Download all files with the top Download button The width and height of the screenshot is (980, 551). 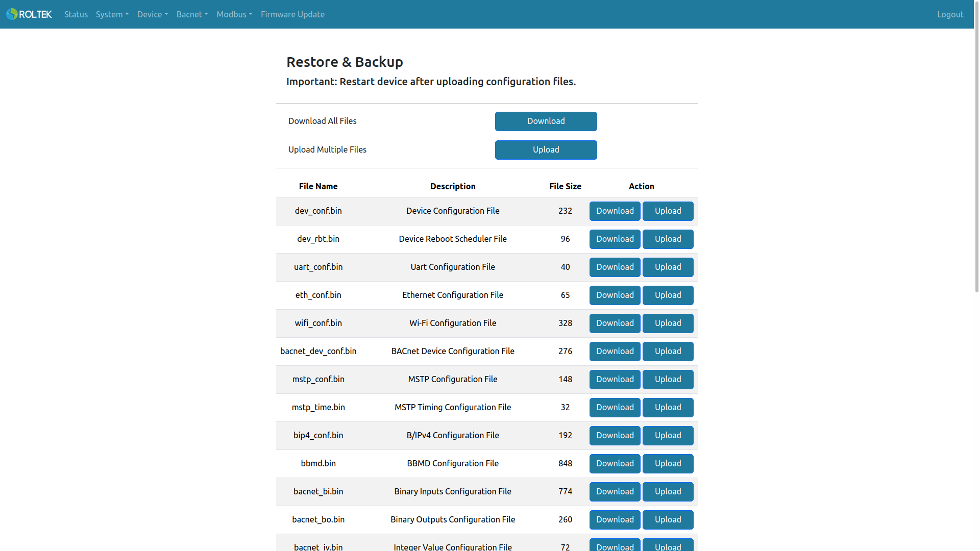[546, 121]
